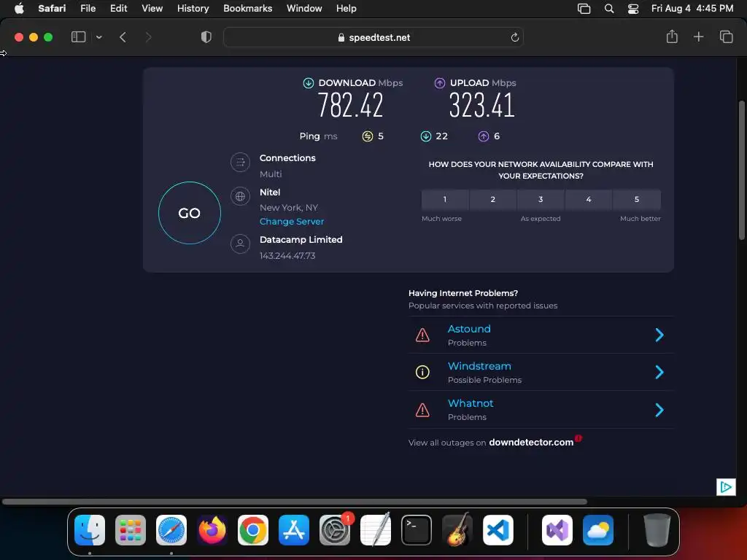
Task: Click the user icon beside Datacamp Limited
Action: coord(240,244)
